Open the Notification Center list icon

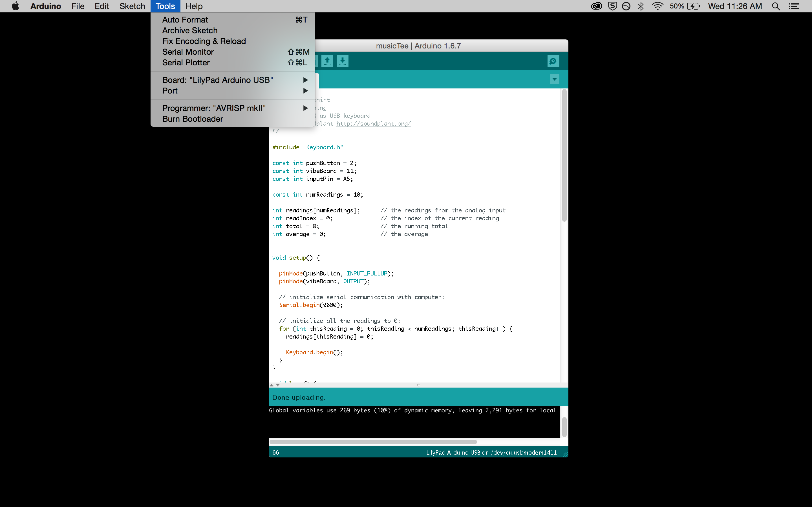point(794,6)
